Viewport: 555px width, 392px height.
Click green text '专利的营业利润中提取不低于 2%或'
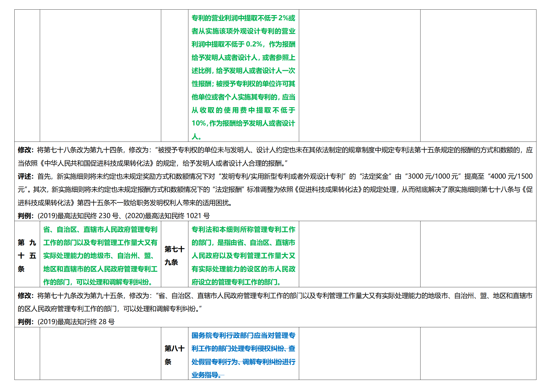[x=244, y=18]
